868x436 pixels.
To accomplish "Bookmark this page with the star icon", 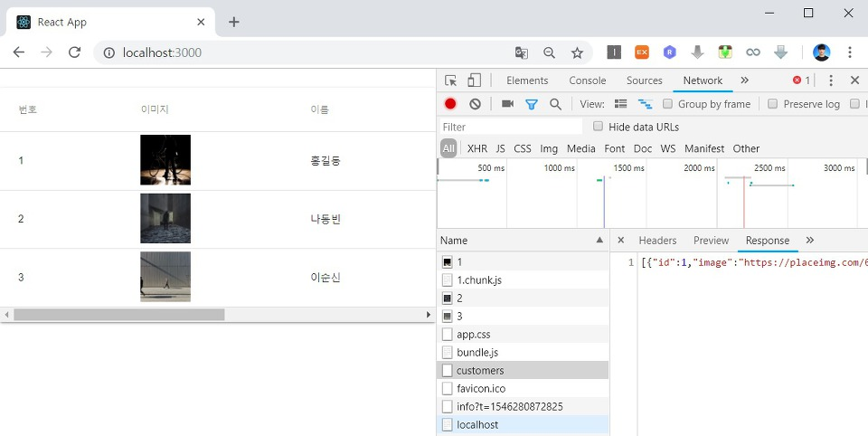I will point(577,52).
